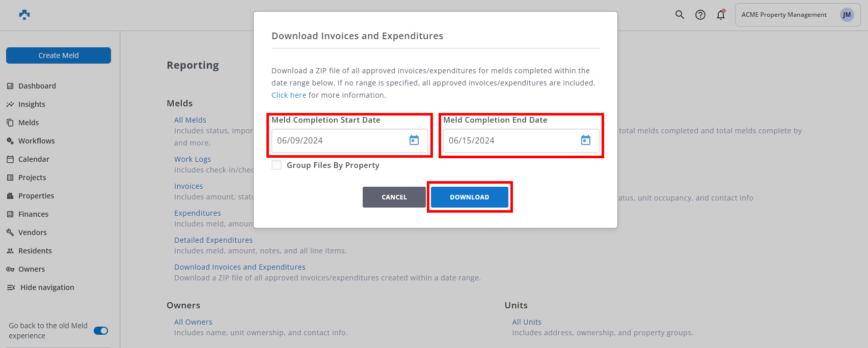Cancel the download dialog
Screen dimensions: 868x348
click(x=394, y=197)
